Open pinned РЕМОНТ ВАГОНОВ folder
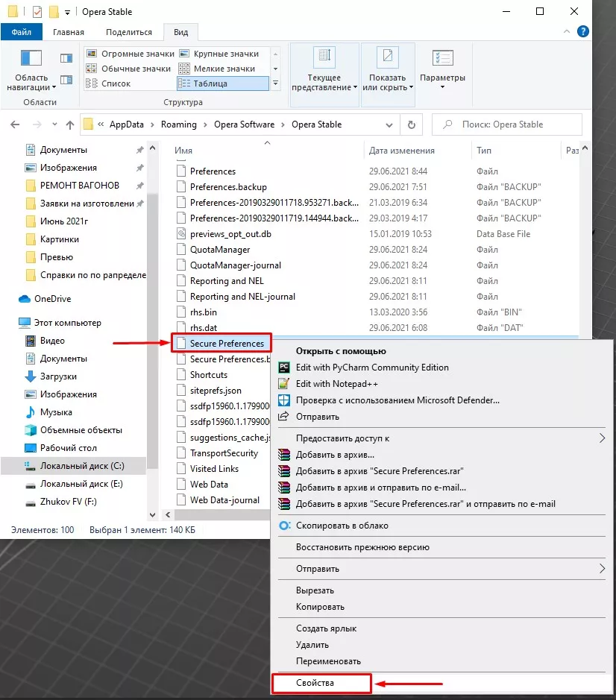This screenshot has width=616, height=700. pos(80,186)
